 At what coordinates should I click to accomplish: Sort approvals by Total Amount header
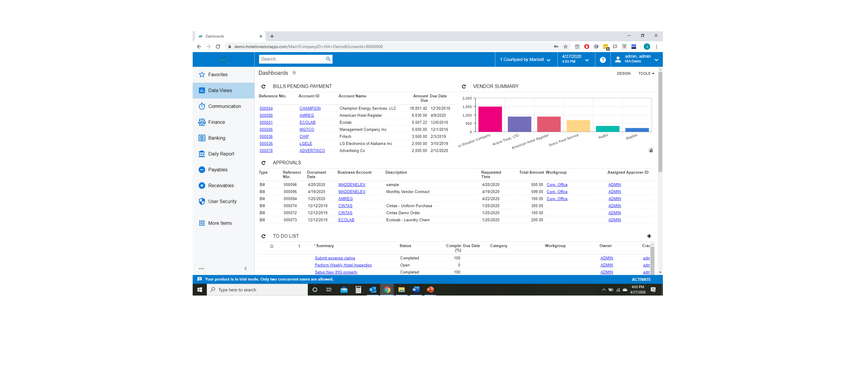click(531, 172)
